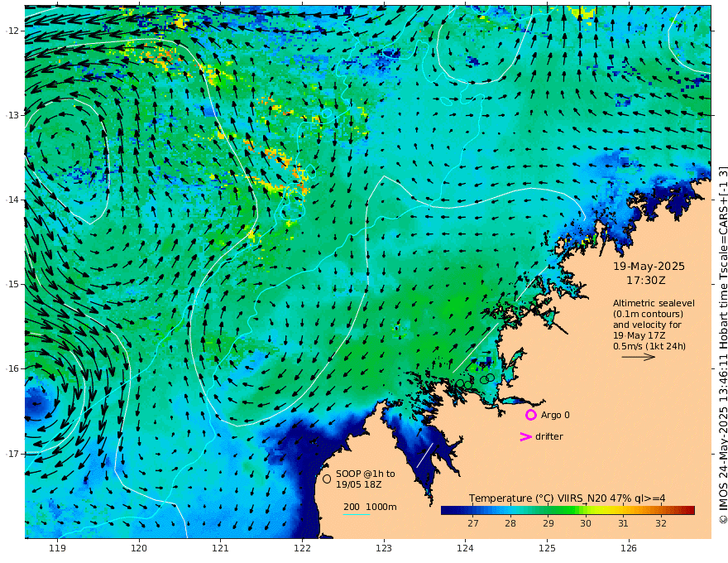Viewport: 728px width, 563px height.
Task: Click the latitude axis label -16
Action: point(12,368)
